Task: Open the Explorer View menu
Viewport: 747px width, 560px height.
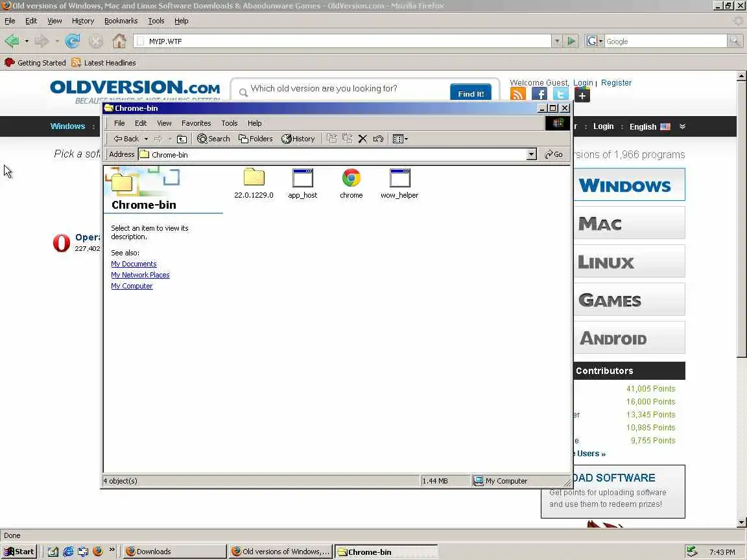Action: [x=164, y=123]
